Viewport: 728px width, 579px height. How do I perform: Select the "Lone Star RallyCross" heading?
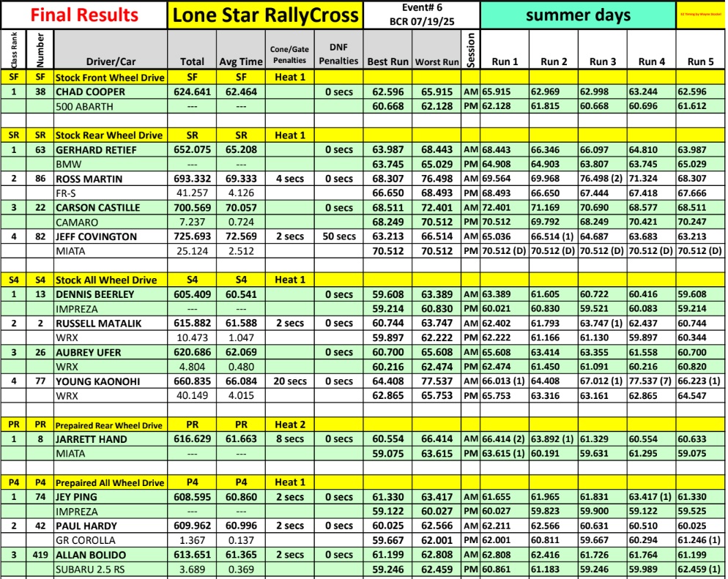point(265,15)
